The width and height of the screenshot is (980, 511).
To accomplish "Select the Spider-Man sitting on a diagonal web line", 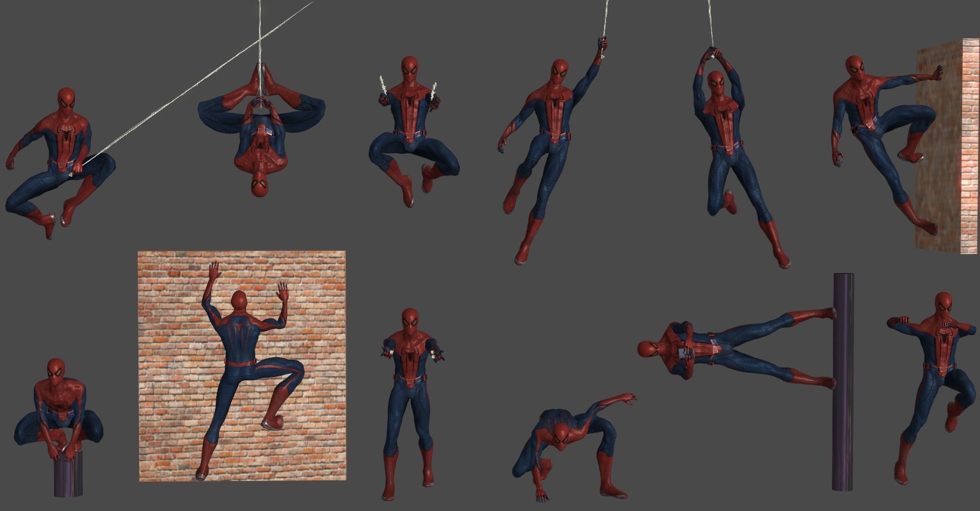I will (61, 163).
